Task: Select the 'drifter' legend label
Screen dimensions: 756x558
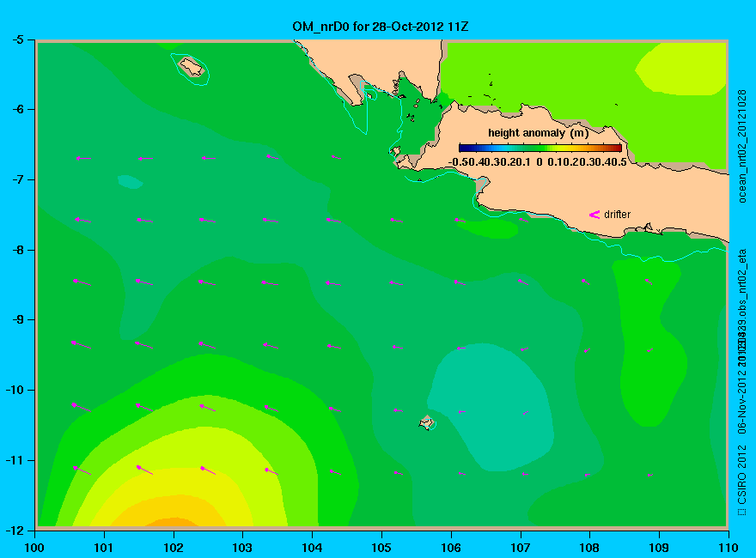Action: click(x=617, y=215)
